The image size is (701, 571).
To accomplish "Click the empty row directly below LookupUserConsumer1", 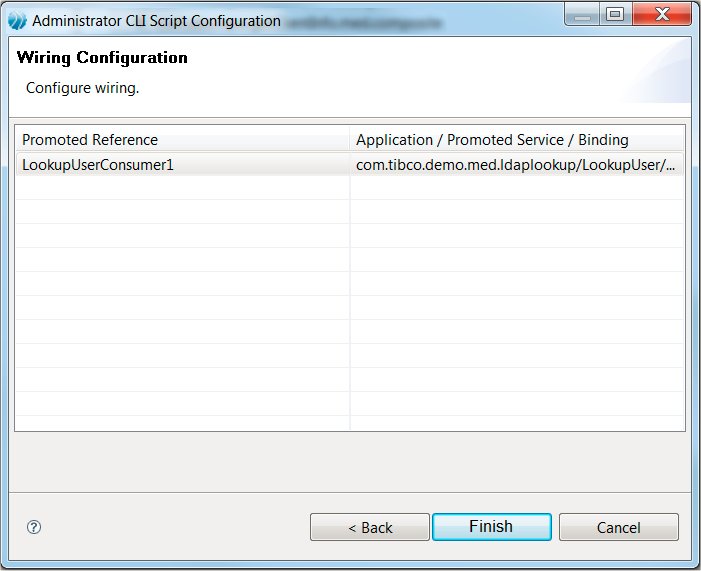I will click(x=182, y=188).
